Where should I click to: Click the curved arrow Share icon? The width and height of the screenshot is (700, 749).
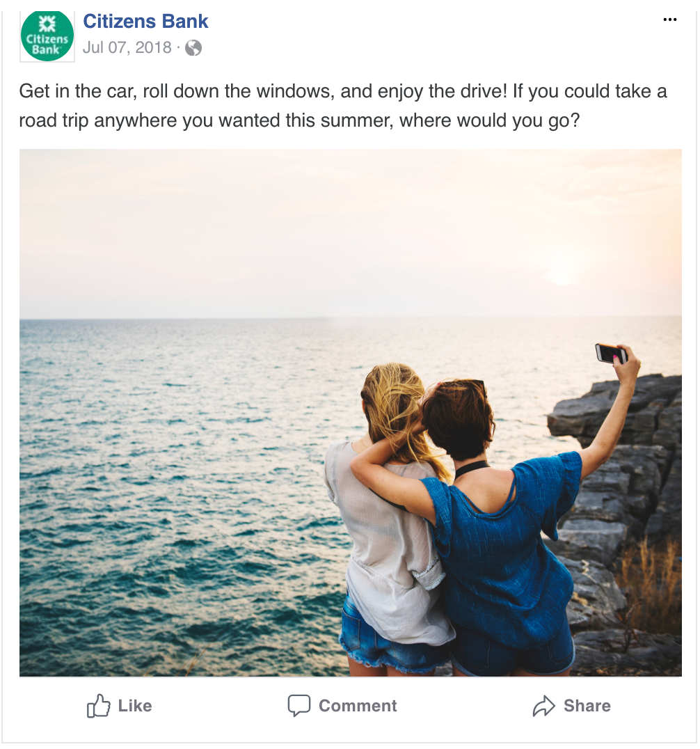[x=544, y=706]
